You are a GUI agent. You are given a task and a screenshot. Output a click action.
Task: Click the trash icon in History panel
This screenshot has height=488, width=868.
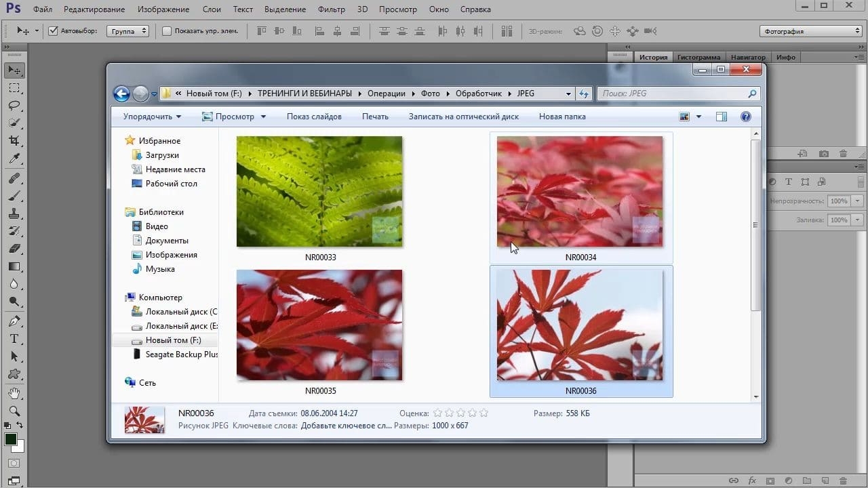(844, 155)
